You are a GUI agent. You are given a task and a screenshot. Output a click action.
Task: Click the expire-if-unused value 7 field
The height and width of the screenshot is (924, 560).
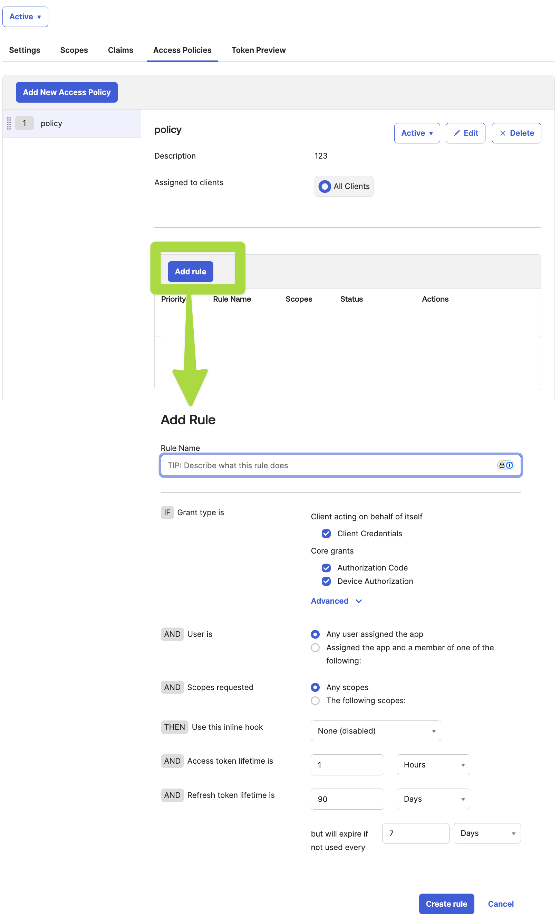click(x=415, y=833)
